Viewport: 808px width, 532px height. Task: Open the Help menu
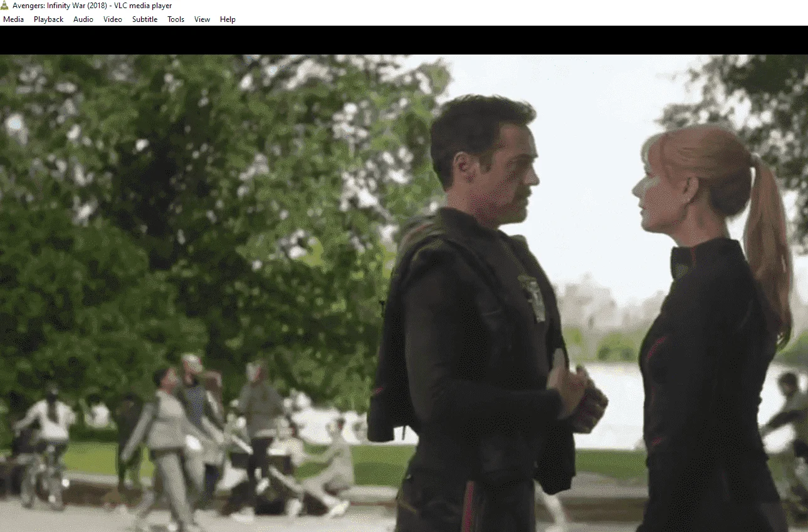tap(228, 19)
